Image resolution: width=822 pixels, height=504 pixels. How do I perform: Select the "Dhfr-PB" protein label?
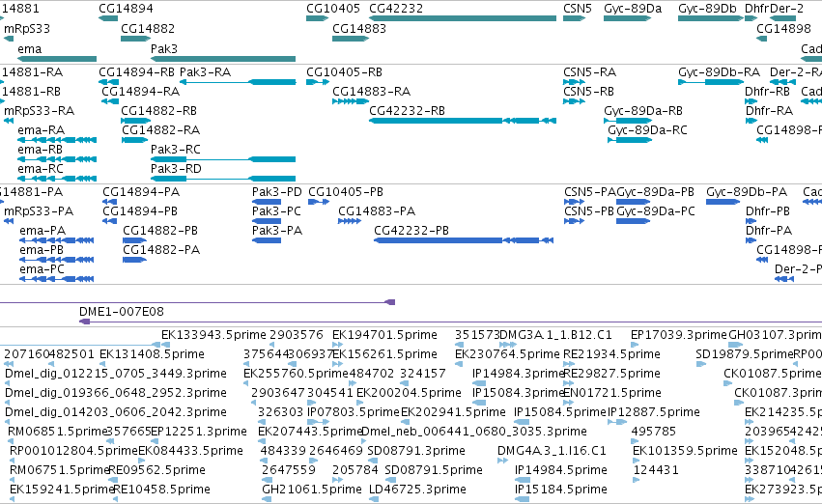coord(768,211)
